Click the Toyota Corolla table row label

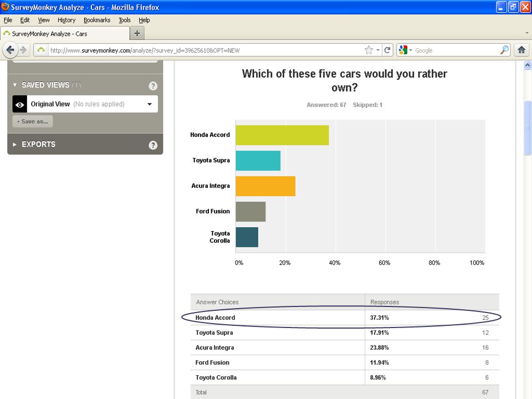(x=216, y=377)
